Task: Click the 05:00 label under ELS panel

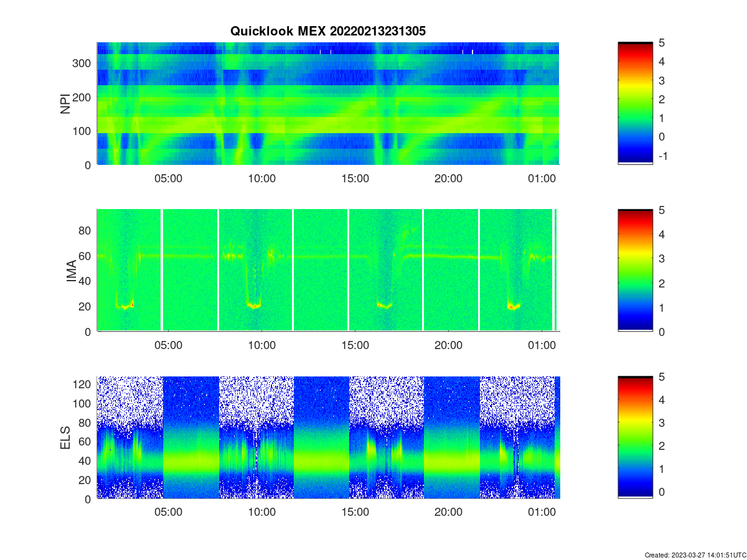Action: (168, 512)
